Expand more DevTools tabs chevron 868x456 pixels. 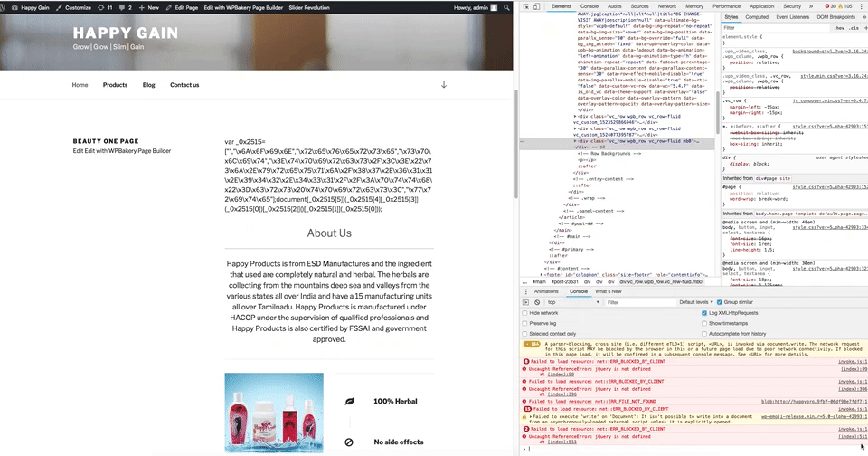[811, 6]
